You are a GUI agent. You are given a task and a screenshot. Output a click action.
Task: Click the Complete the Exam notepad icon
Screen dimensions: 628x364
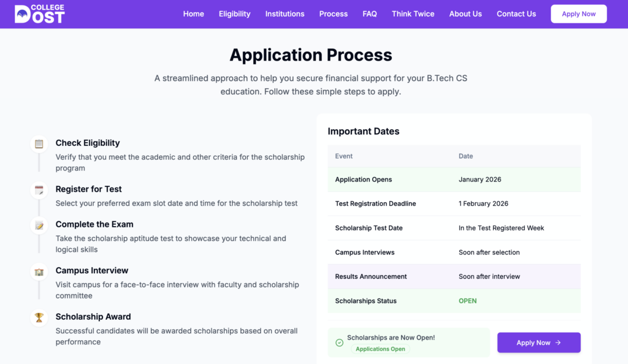pyautogui.click(x=39, y=226)
